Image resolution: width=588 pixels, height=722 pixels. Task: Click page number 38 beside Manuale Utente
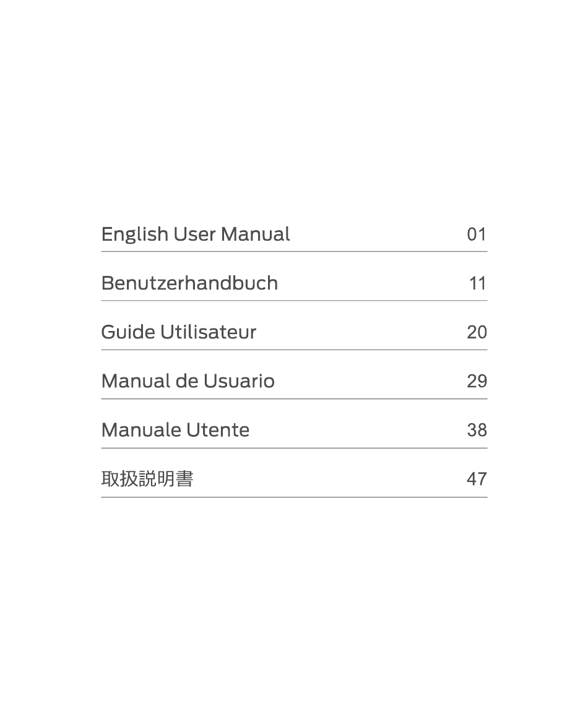click(x=477, y=430)
